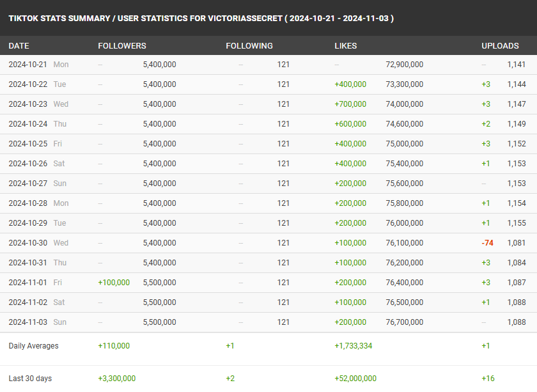
Task: Click the LIKES column header
Action: tap(346, 46)
